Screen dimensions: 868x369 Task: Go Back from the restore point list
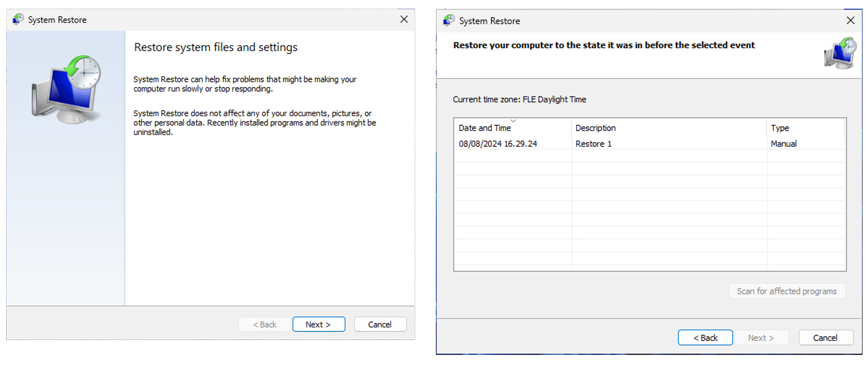705,337
